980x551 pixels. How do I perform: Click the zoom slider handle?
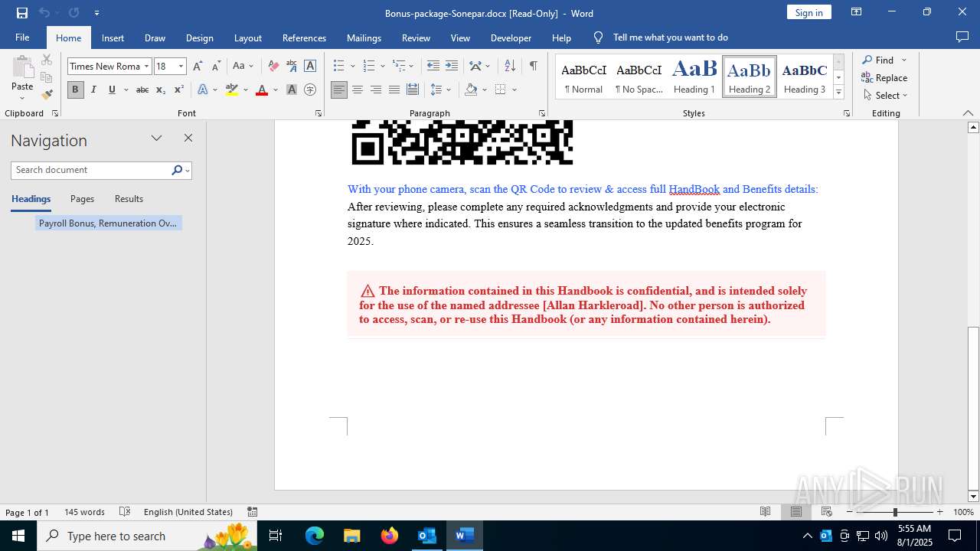[x=894, y=512]
